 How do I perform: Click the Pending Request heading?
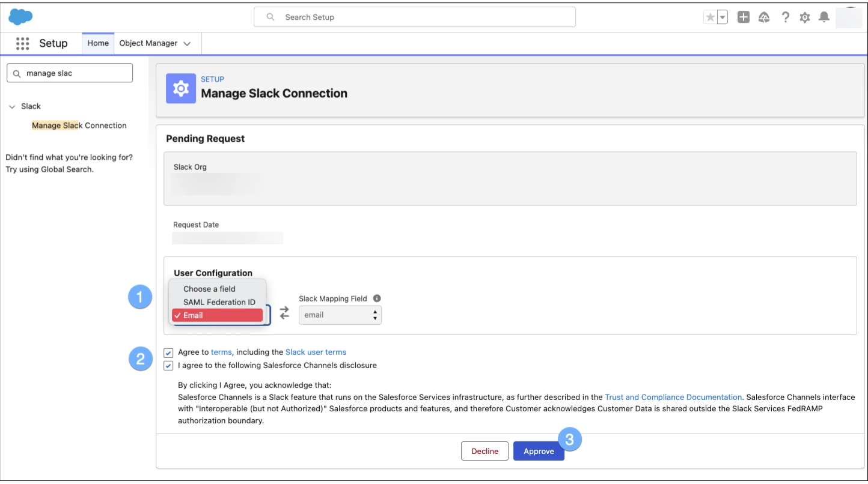coord(206,139)
